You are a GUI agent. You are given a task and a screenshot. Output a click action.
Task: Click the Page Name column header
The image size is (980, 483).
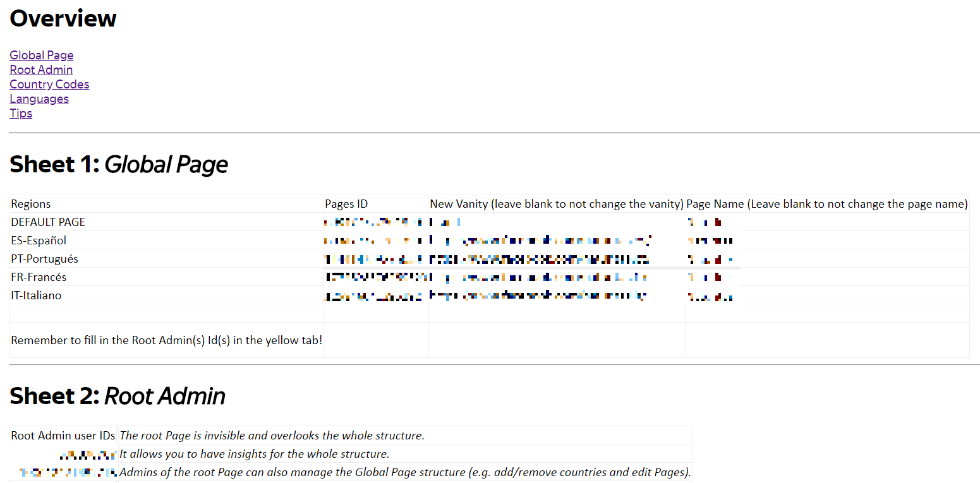(826, 204)
